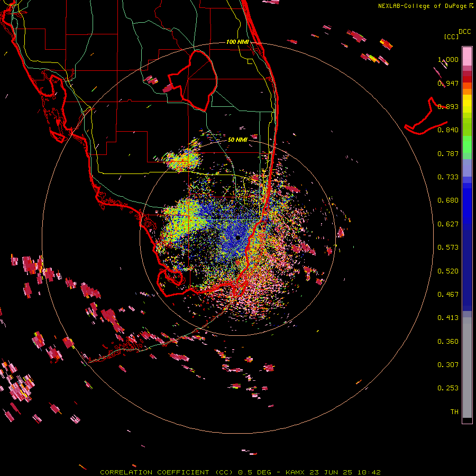Screen dimensions: 476x476
Task: Click the Correlation Coefficient KAMX title text
Action: (x=240, y=472)
